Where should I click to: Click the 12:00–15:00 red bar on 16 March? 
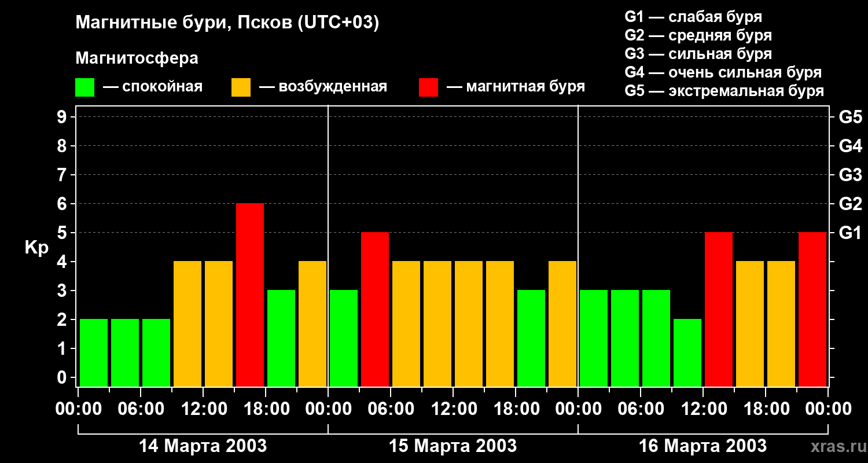[x=719, y=310]
